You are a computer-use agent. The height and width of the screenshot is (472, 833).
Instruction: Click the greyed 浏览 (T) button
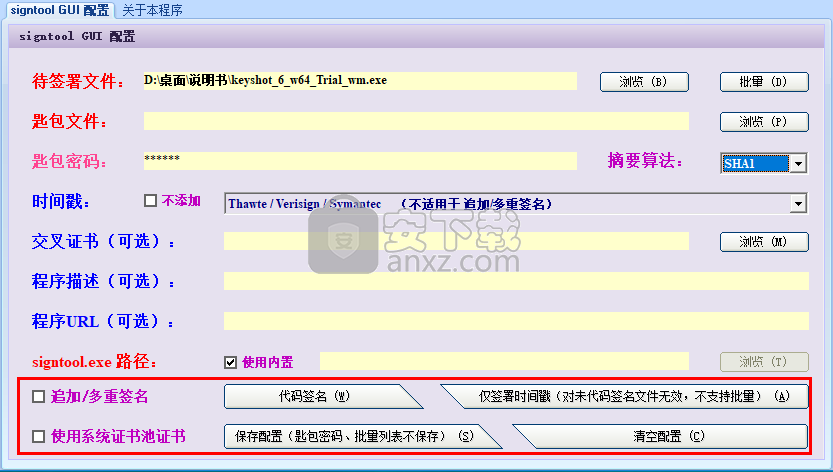[x=764, y=362]
